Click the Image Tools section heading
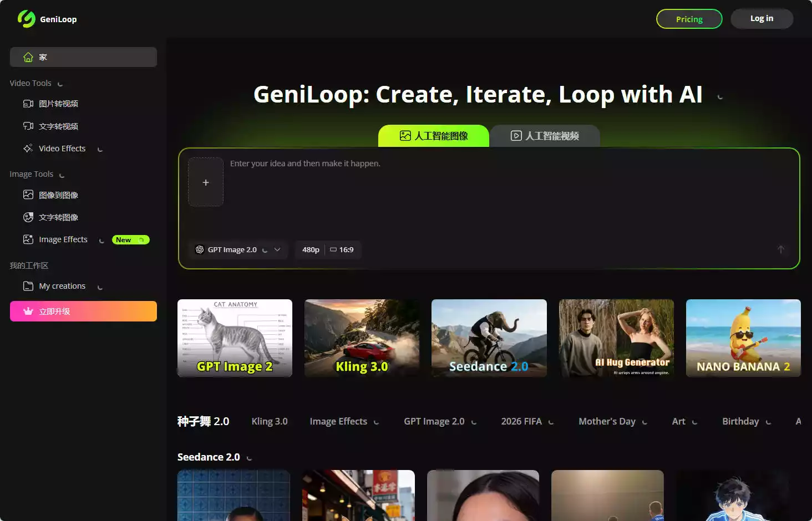812x521 pixels. (x=32, y=174)
